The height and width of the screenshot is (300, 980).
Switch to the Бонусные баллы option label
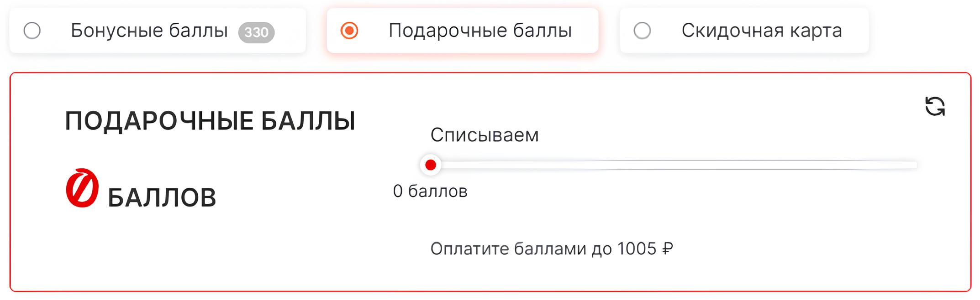tap(149, 31)
